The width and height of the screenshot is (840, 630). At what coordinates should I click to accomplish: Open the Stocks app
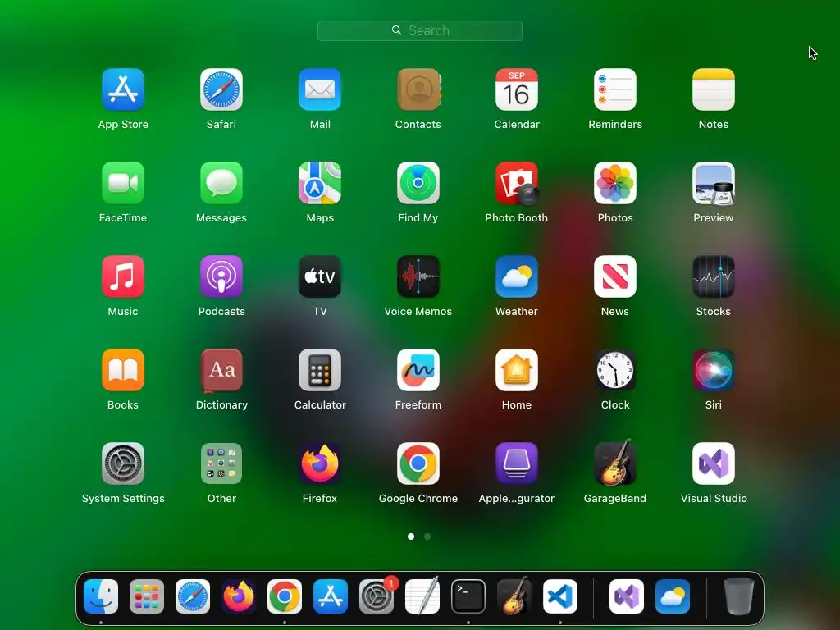click(x=714, y=276)
